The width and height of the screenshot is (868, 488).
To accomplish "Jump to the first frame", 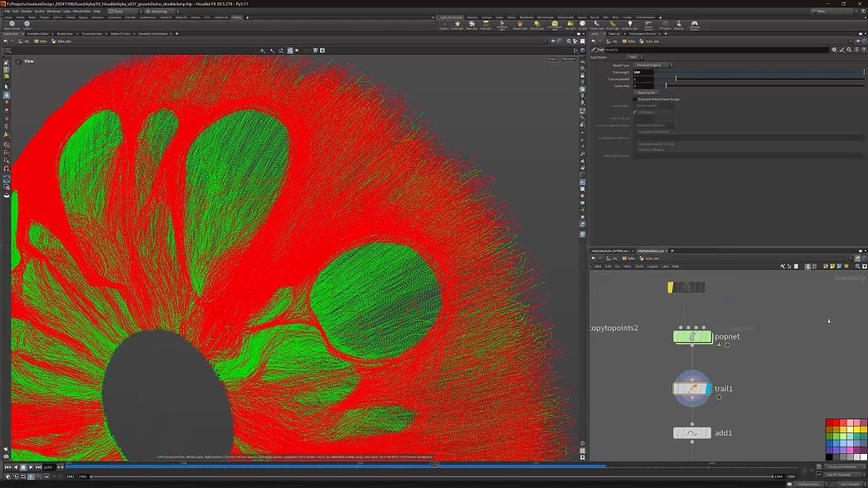I will [7, 467].
